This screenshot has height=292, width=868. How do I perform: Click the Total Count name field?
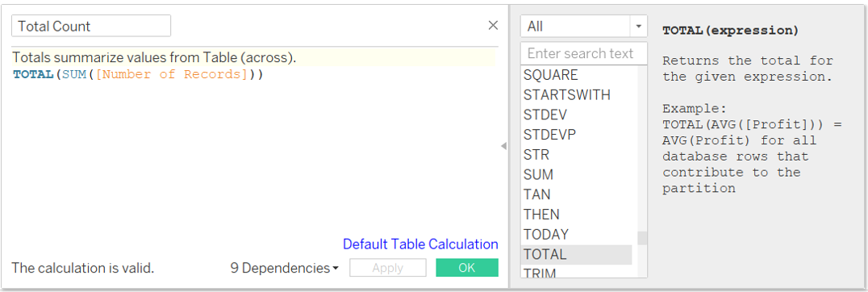pyautogui.click(x=91, y=26)
